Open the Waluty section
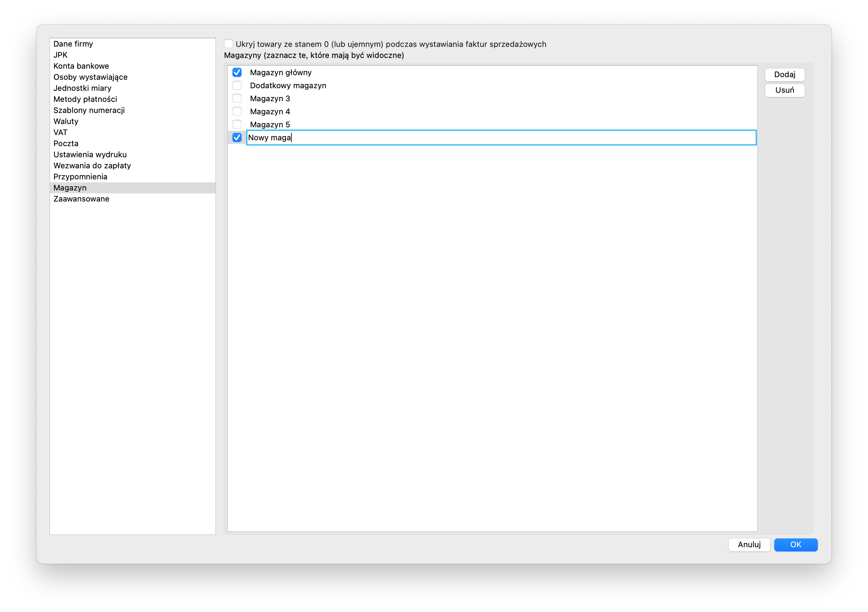868x612 pixels. [x=133, y=121]
